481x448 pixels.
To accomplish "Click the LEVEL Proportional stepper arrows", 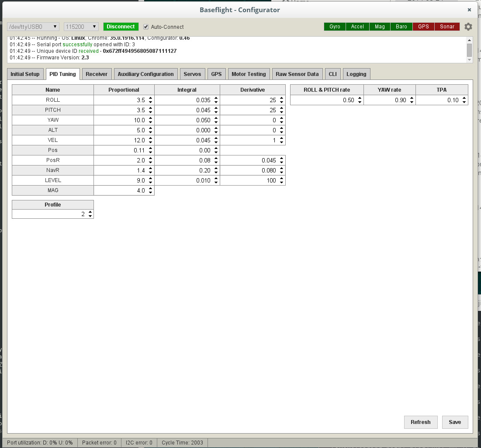I will tap(150, 180).
